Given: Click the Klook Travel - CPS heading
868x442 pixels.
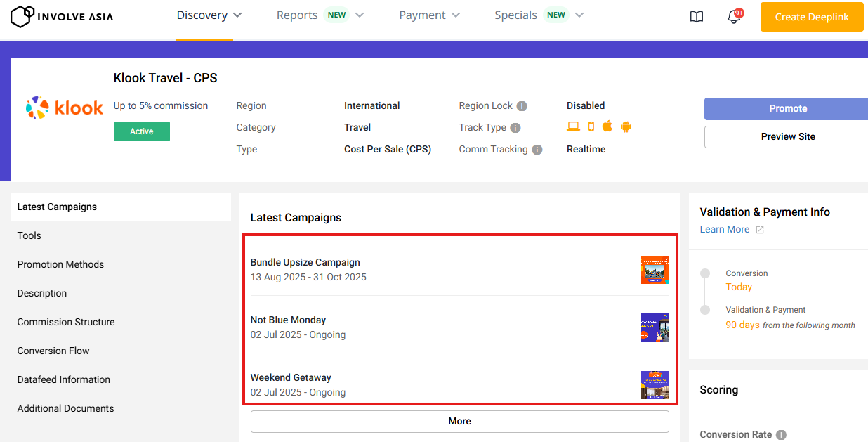Looking at the screenshot, I should [166, 78].
